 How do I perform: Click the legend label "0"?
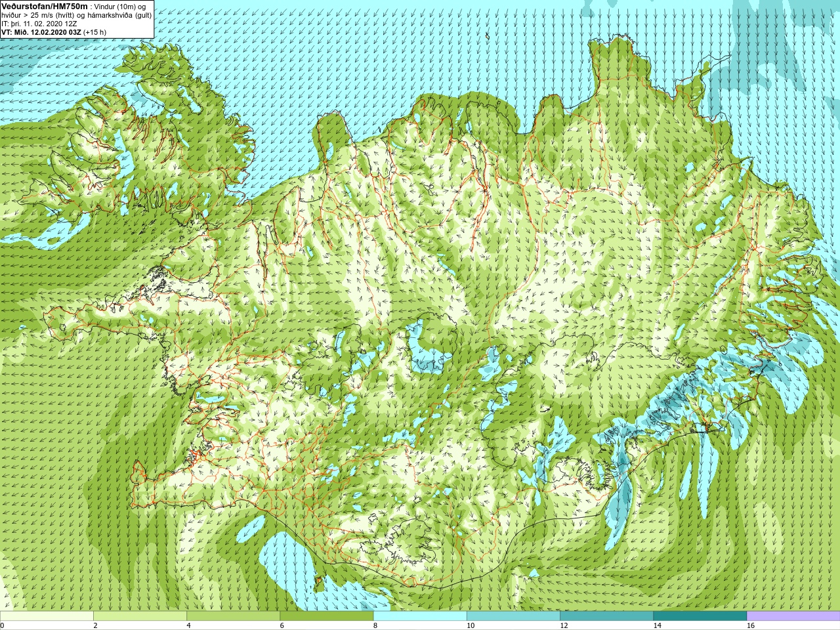[2, 625]
